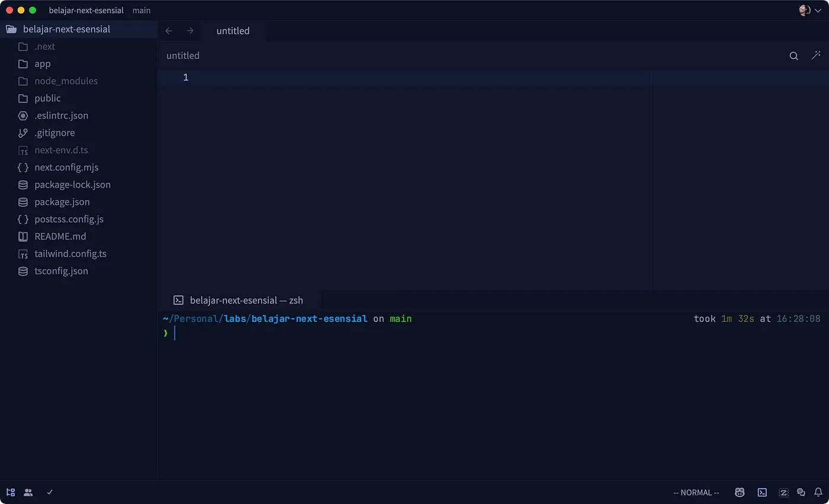829x504 pixels.
Task: Open the user avatar dropdown menu
Action: point(809,10)
